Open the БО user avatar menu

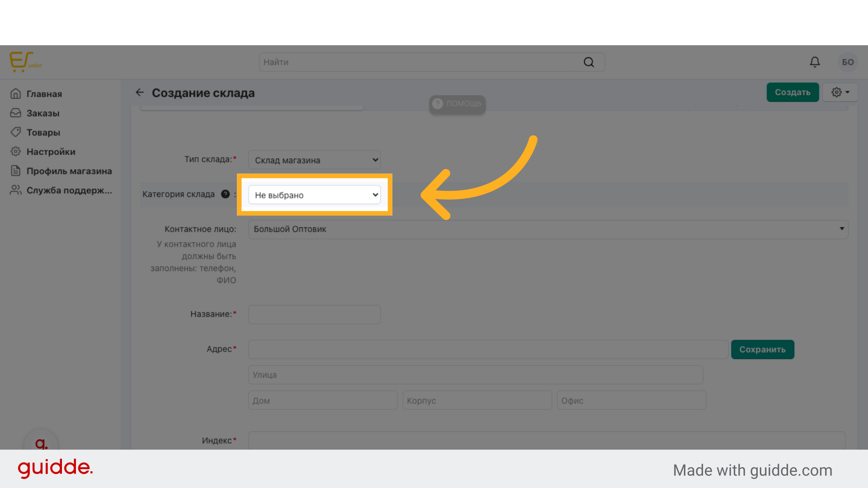pos(848,62)
